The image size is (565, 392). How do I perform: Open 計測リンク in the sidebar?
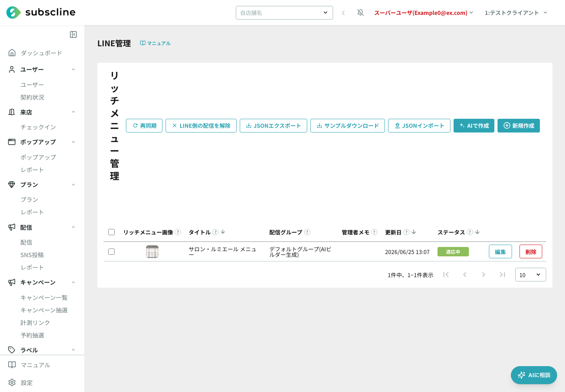click(x=35, y=323)
